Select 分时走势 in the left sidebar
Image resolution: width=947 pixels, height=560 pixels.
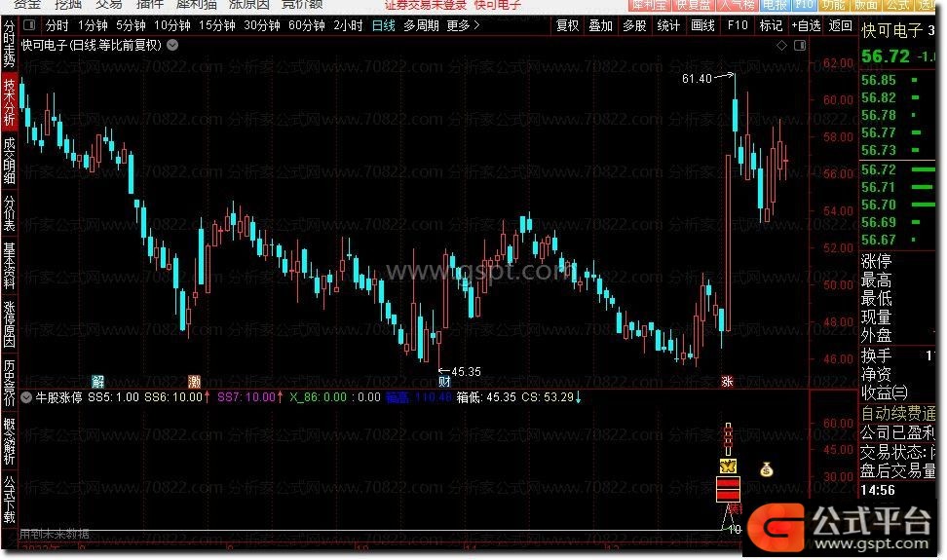pyautogui.click(x=9, y=44)
